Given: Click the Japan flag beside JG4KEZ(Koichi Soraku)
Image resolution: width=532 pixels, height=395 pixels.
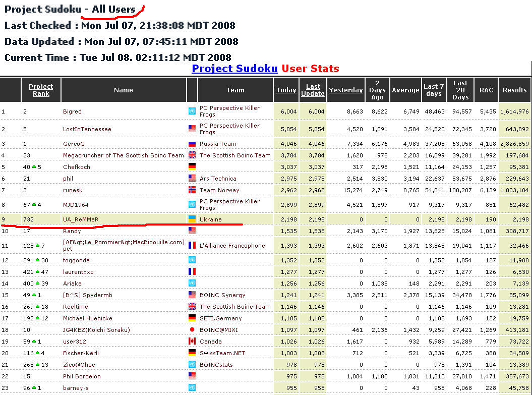Looking at the screenshot, I should coord(192,330).
